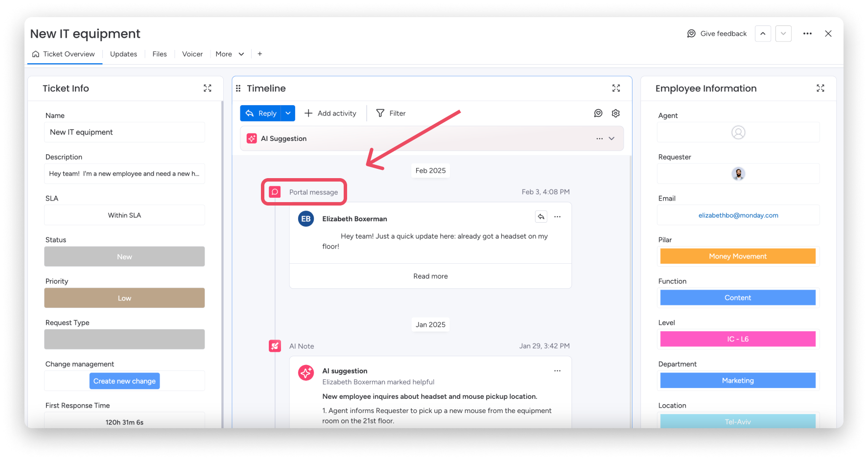Reply to Elizabeth Boxerman's message via arrow icon

click(x=541, y=217)
